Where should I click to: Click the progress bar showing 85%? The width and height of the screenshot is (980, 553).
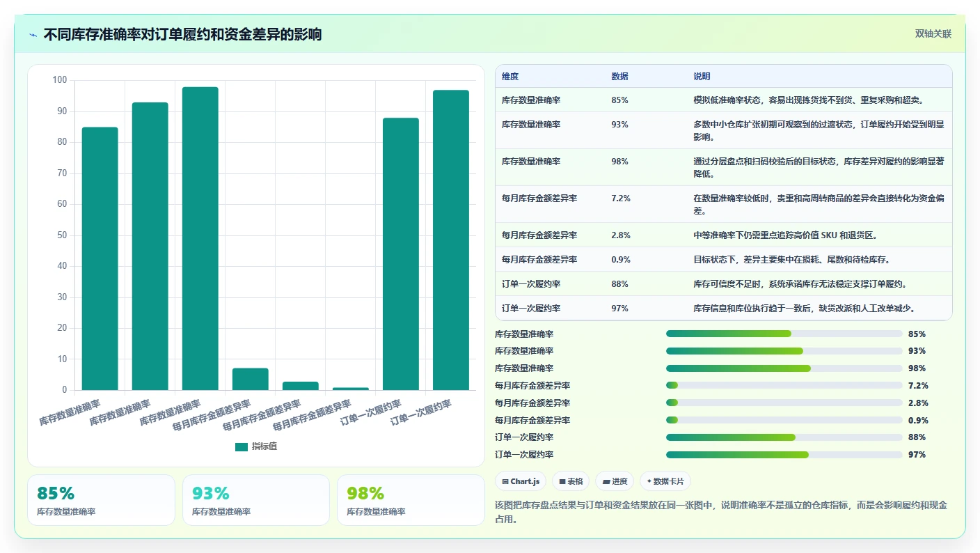pyautogui.click(x=784, y=334)
